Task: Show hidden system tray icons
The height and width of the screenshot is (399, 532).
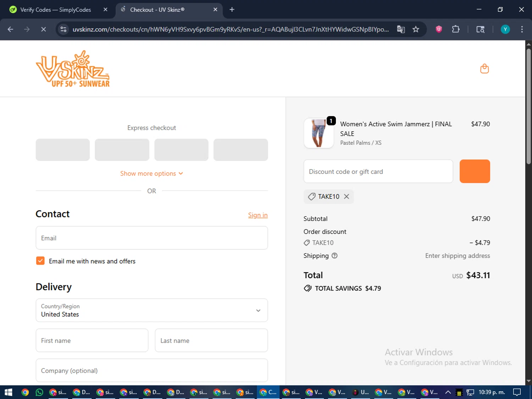Action: click(448, 392)
